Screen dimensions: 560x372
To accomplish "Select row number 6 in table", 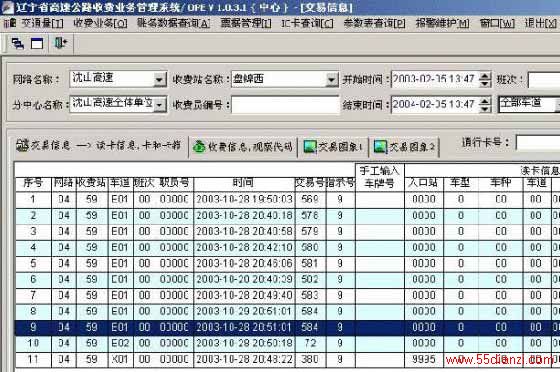I will pyautogui.click(x=288, y=279).
